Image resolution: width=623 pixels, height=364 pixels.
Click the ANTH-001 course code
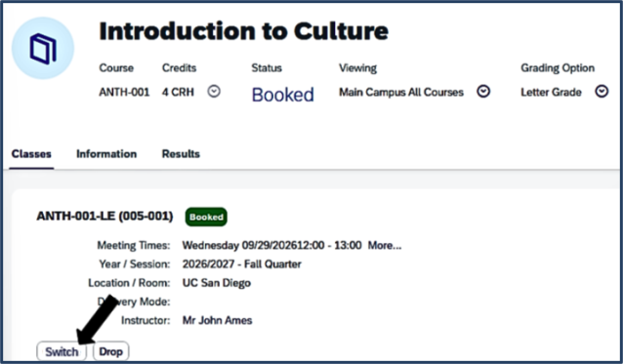(124, 92)
